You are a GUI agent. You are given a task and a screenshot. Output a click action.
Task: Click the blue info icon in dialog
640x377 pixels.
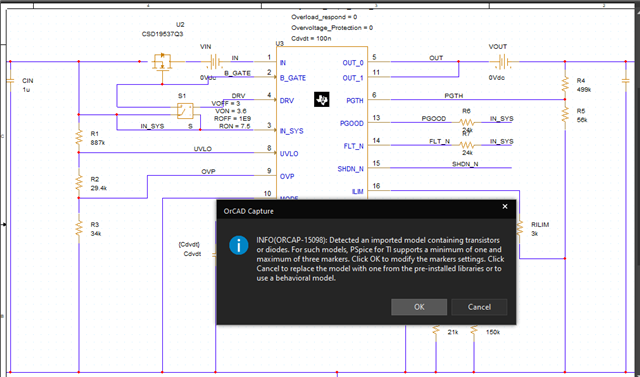[239, 246]
